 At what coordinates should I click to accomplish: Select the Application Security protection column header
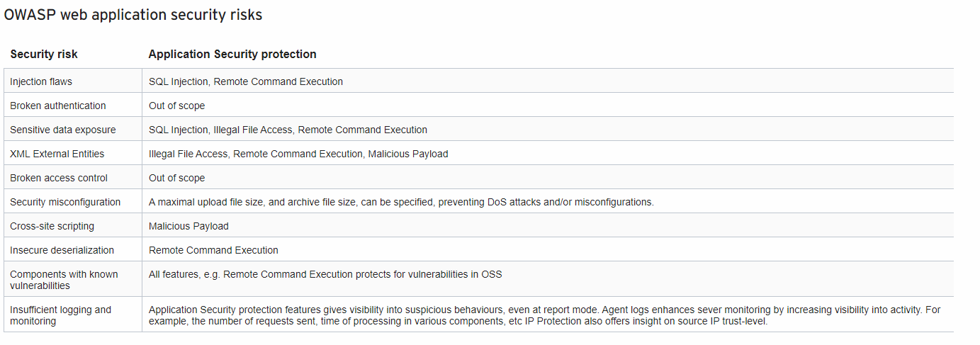pos(232,55)
